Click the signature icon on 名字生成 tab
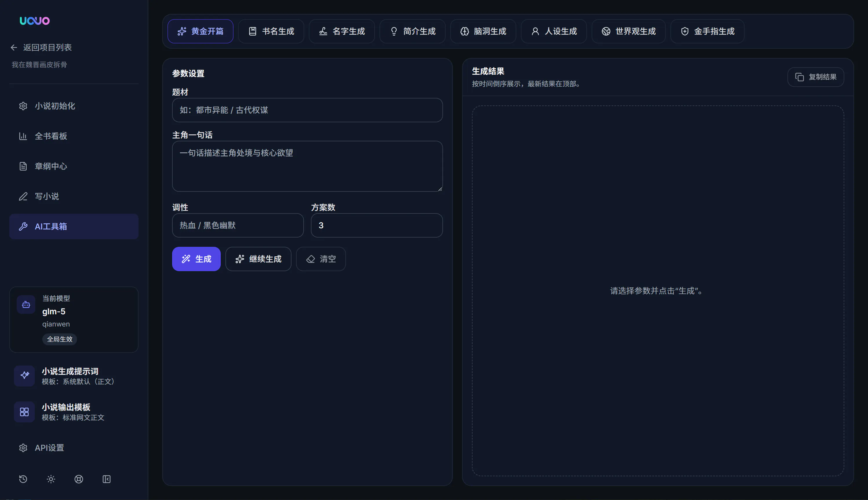868x500 pixels. click(323, 31)
